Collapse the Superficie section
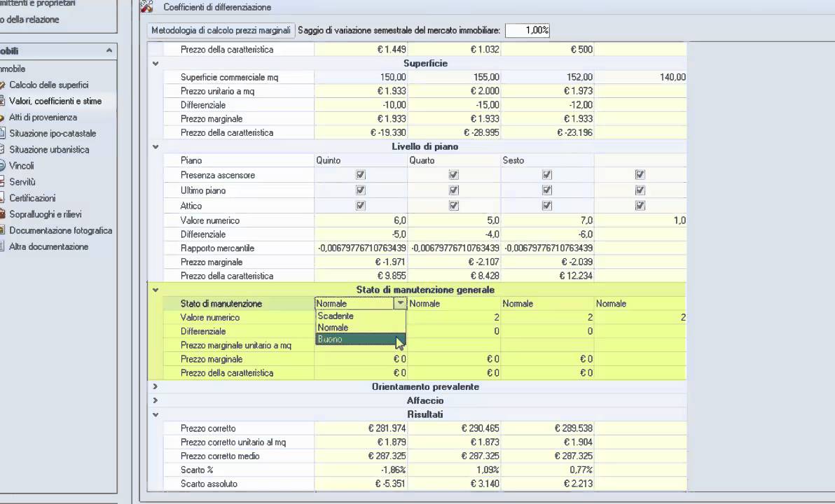 click(x=156, y=63)
